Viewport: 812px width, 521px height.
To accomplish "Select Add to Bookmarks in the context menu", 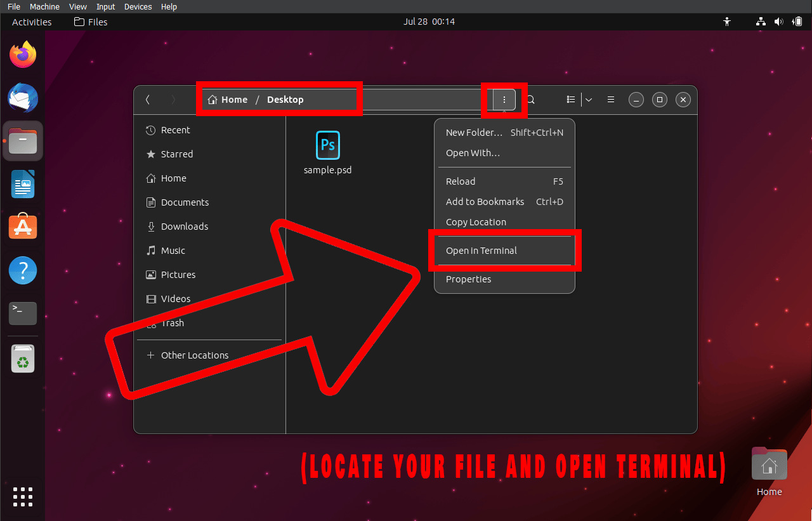I will click(485, 201).
